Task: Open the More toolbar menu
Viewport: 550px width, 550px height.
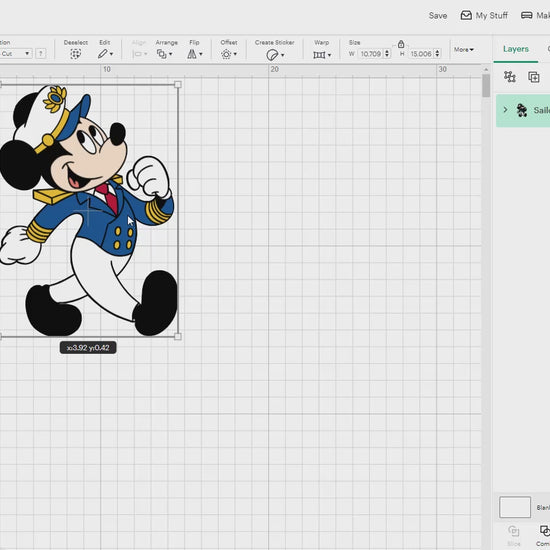Action: click(x=464, y=50)
